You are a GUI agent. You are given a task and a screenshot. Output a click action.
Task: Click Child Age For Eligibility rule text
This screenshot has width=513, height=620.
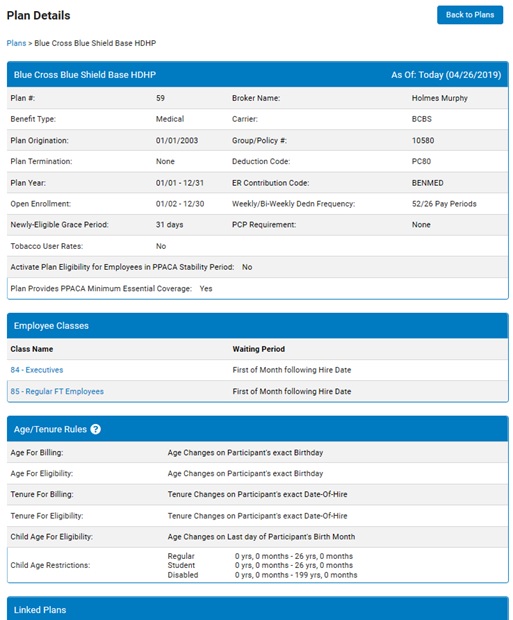(261, 537)
